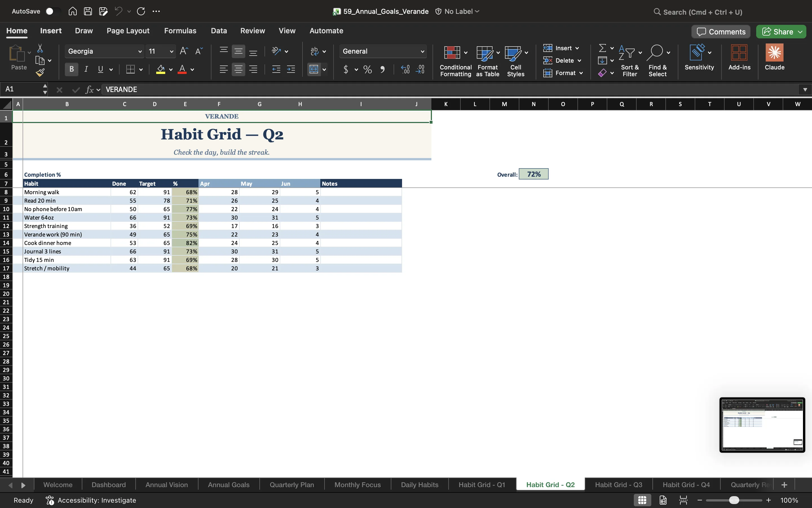Click Decrease Font Size icon
This screenshot has width=812, height=508.
pyautogui.click(x=199, y=51)
